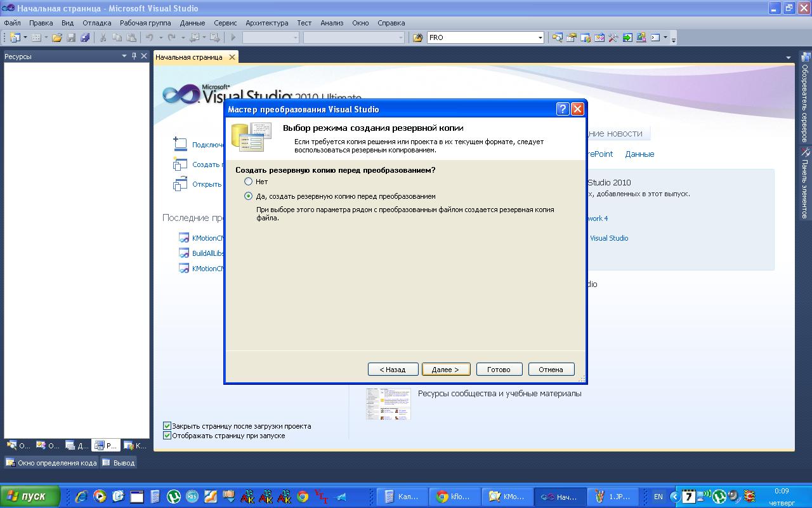Open the document tab list dropdown arrow
Screen dimensions: 812x508
(x=789, y=57)
